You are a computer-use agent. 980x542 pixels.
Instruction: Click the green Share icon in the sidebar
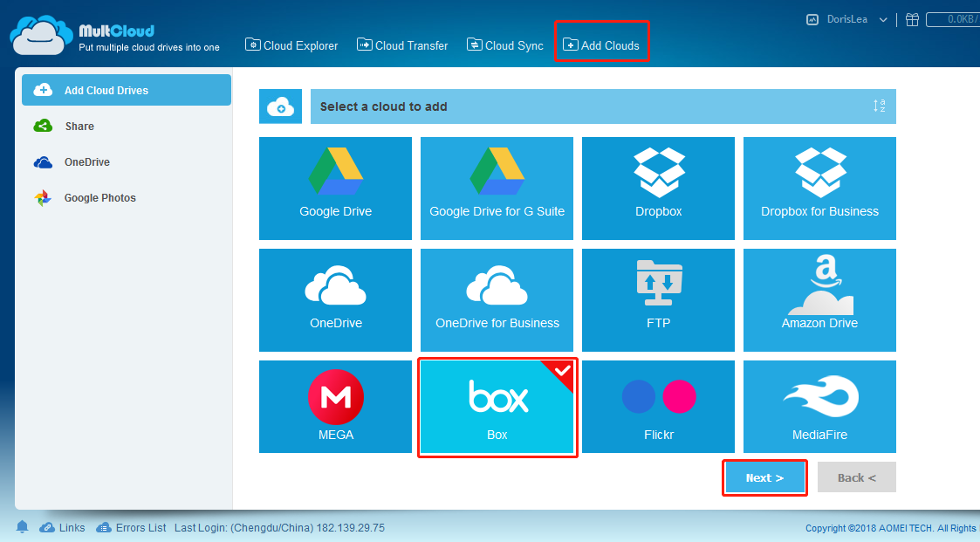[x=43, y=127]
